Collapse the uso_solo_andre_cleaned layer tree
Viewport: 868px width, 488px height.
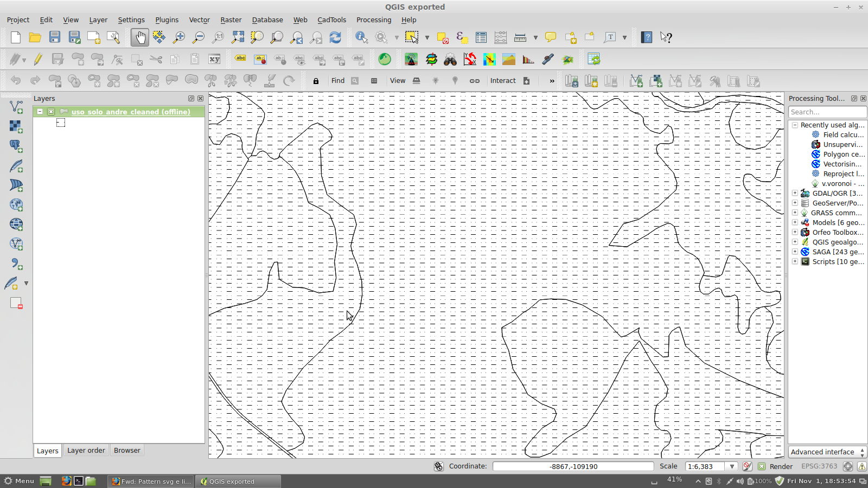click(x=40, y=112)
